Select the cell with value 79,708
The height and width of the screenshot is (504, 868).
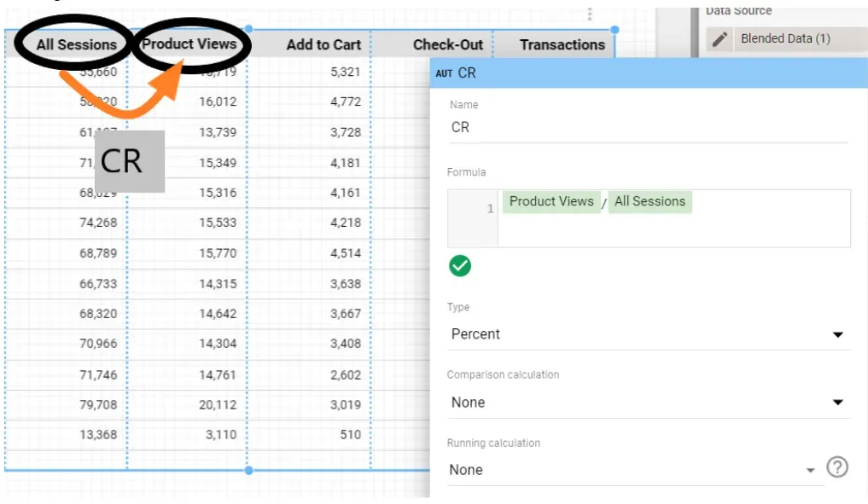[98, 405]
